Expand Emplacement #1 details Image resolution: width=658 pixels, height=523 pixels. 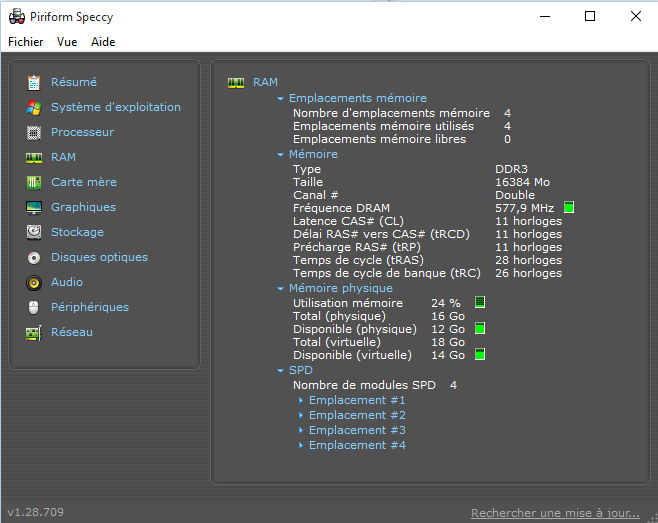[x=301, y=400]
